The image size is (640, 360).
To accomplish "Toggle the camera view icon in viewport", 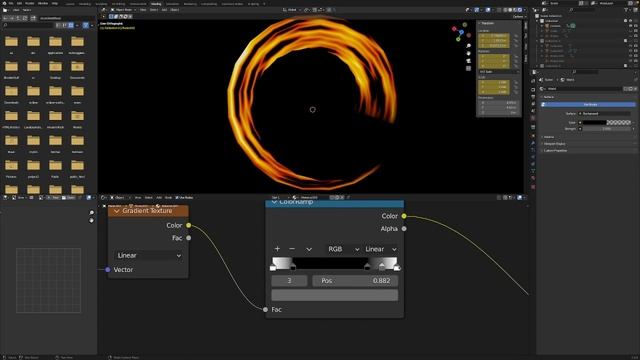I will pos(469,61).
